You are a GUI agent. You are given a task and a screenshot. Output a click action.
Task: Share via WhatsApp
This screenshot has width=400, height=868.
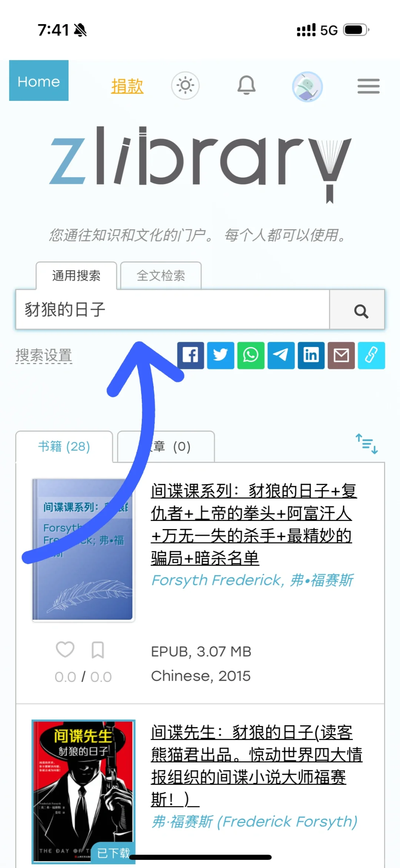(x=251, y=356)
